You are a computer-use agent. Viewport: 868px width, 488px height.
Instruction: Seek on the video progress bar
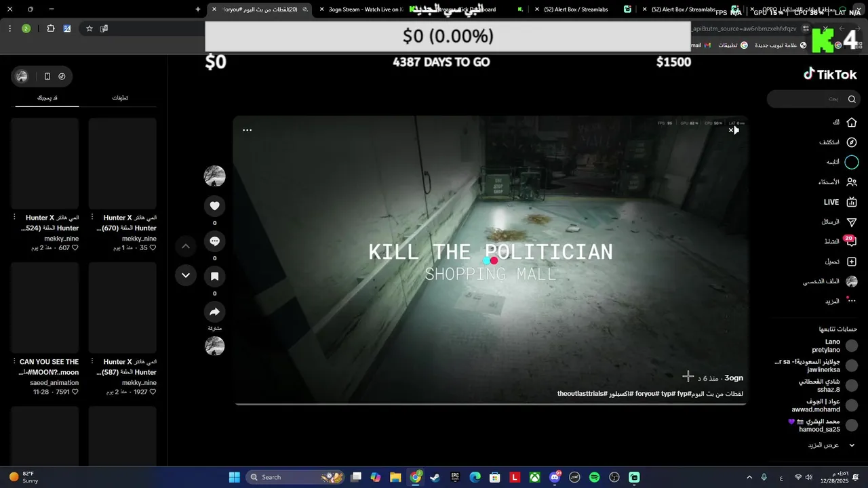(x=490, y=404)
